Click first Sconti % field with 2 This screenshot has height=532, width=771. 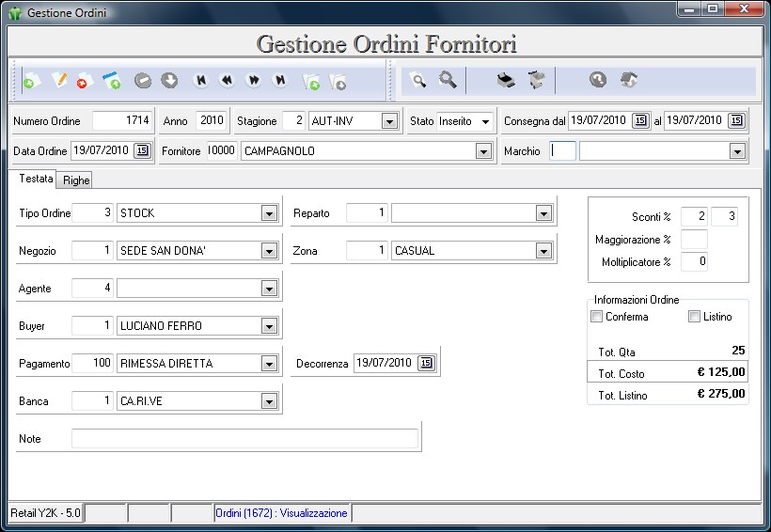694,216
